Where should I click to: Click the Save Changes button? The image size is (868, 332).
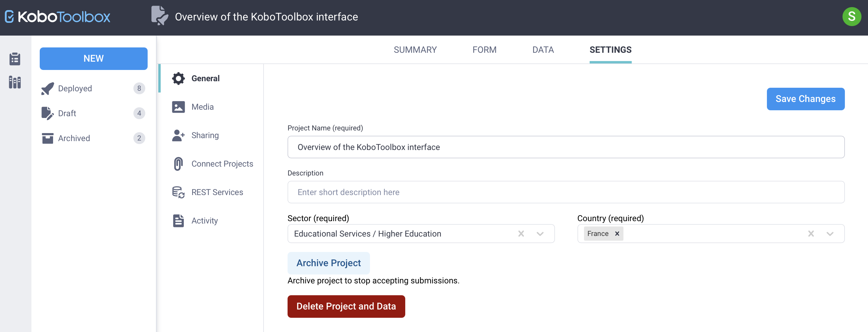[805, 99]
